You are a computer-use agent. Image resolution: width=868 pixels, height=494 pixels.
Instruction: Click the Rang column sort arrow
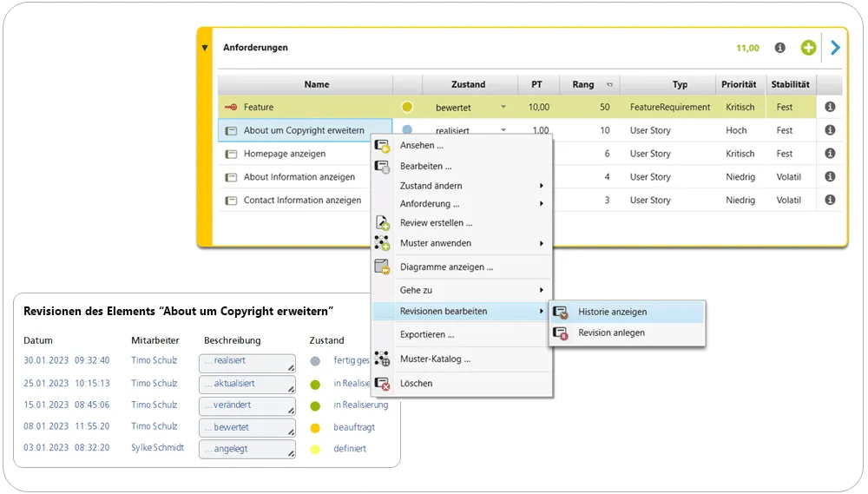pos(609,85)
